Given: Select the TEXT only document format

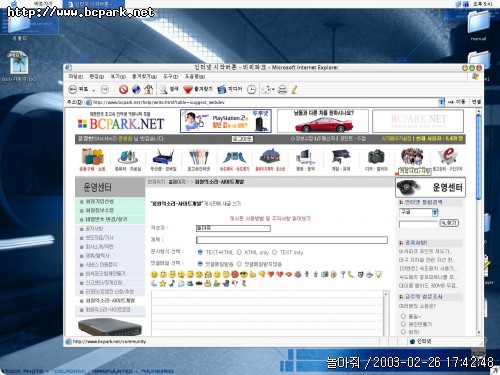Looking at the screenshot, I should click(274, 252).
